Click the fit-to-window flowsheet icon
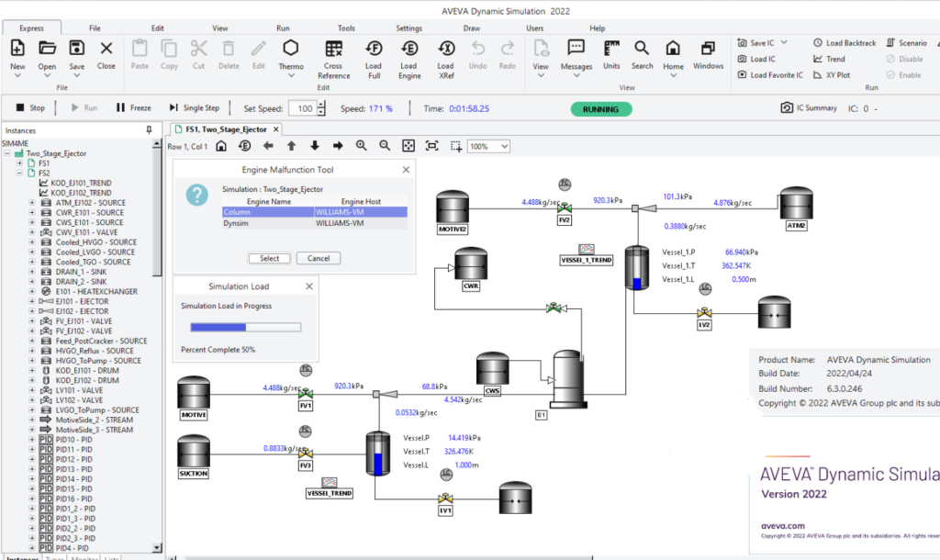 coord(408,146)
